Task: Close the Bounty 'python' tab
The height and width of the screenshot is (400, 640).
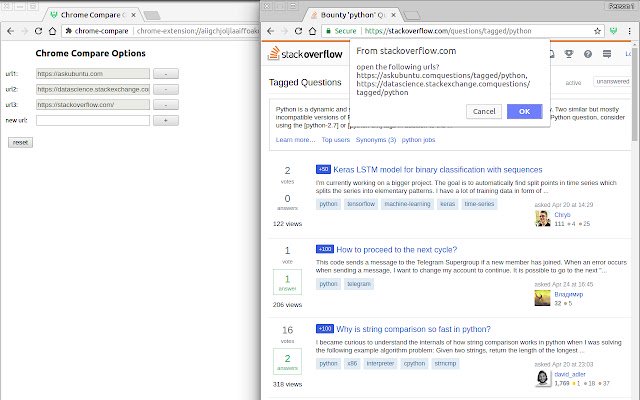Action: (393, 15)
